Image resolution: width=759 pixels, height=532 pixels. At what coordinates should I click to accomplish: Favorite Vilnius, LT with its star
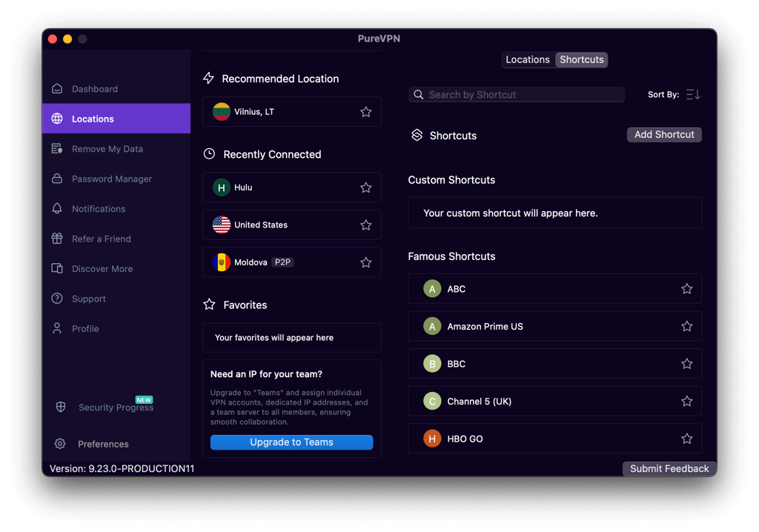pos(366,112)
